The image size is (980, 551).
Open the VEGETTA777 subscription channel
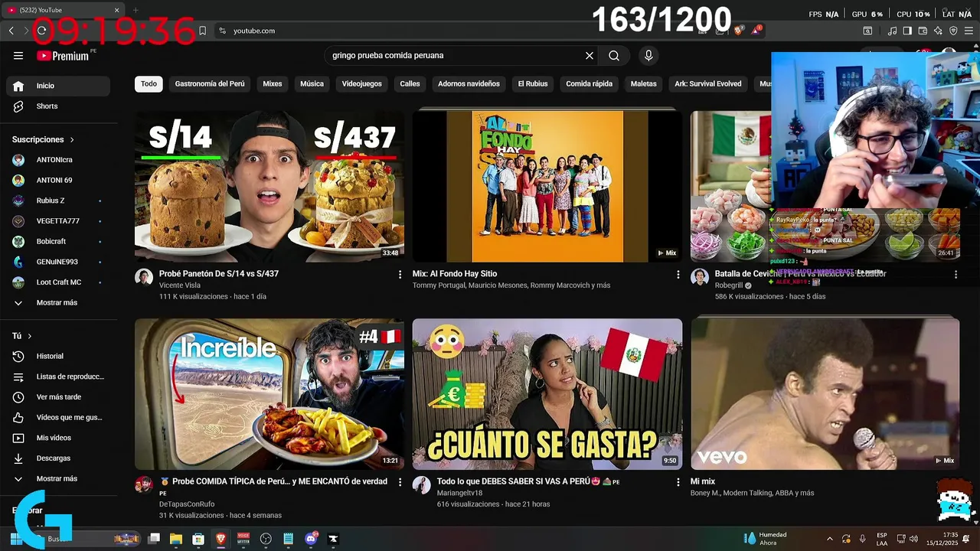pyautogui.click(x=58, y=221)
